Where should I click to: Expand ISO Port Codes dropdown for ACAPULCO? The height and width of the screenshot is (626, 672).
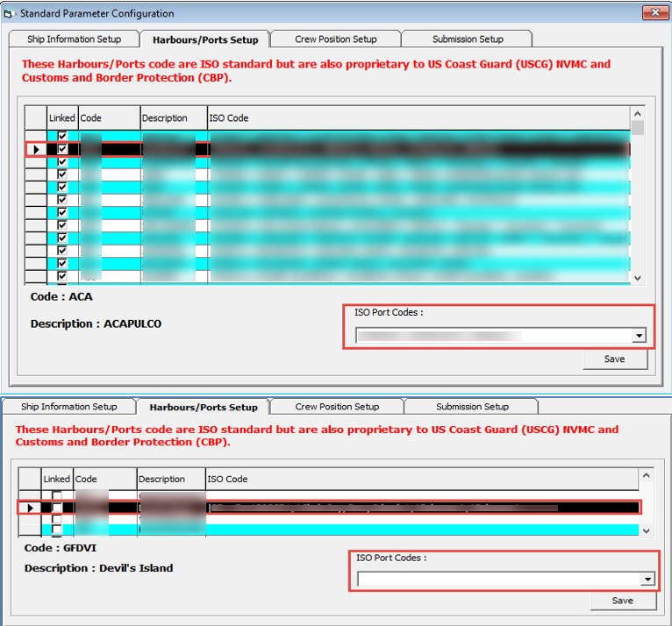639,336
